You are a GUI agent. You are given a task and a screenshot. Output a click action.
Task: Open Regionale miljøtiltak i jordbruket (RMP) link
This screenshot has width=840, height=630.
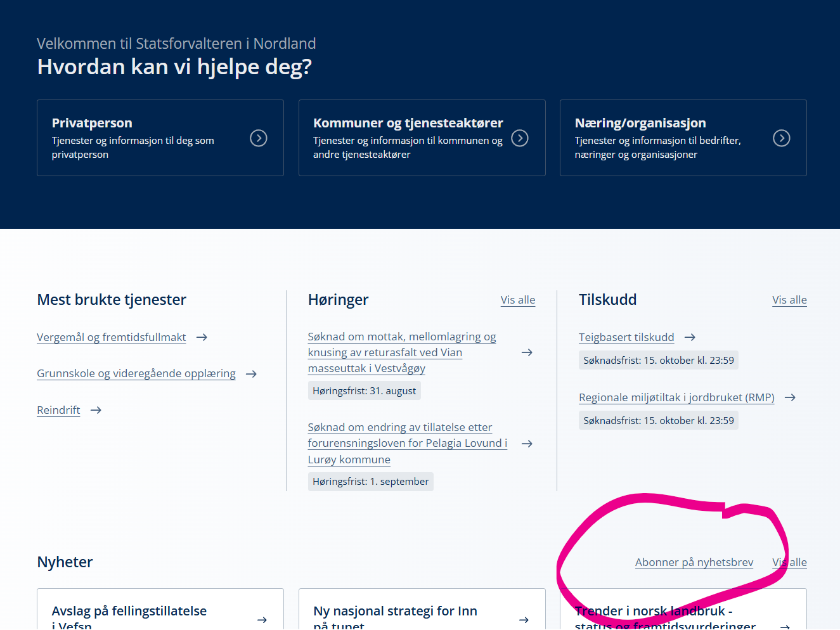[676, 397]
